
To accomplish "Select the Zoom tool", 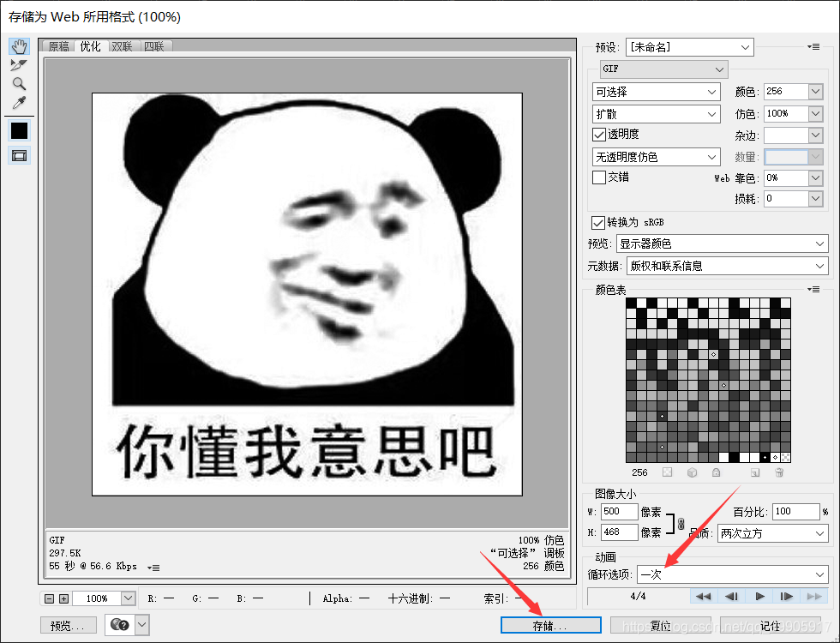I will tap(19, 84).
